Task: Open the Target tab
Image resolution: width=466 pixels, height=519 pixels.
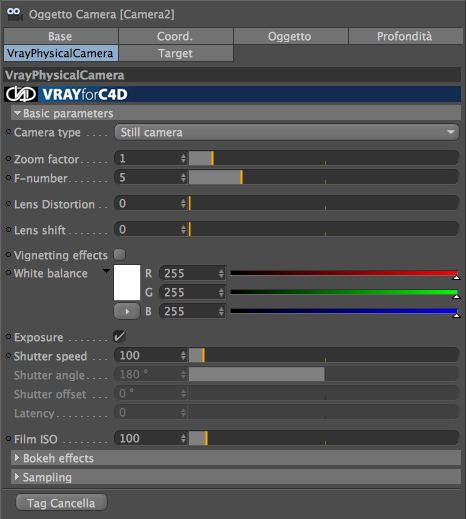Action: click(175, 53)
